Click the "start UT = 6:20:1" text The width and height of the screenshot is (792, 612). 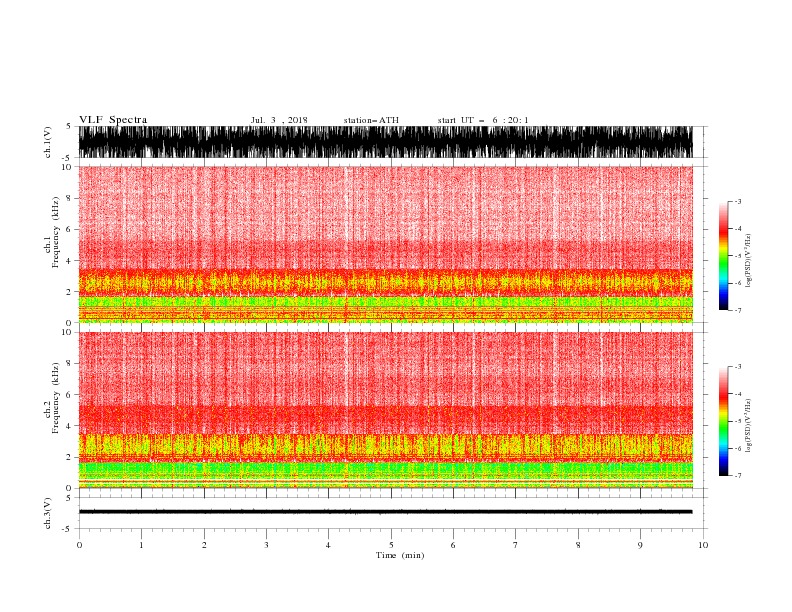pyautogui.click(x=483, y=120)
